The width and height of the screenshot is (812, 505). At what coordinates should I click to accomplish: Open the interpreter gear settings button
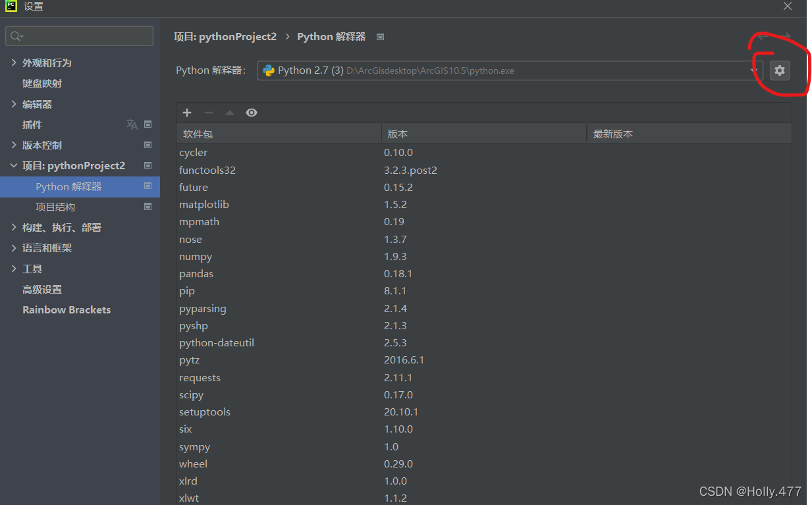coord(780,70)
